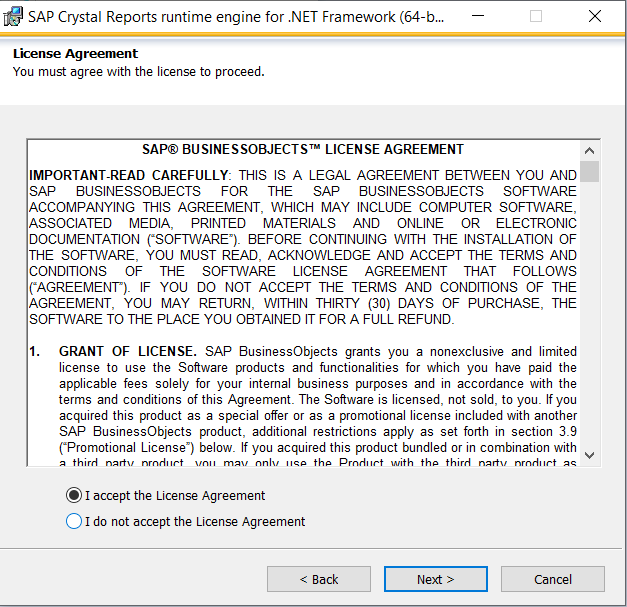Click the license agreement heading text
Screen dimensions: 627x607
click(303, 149)
